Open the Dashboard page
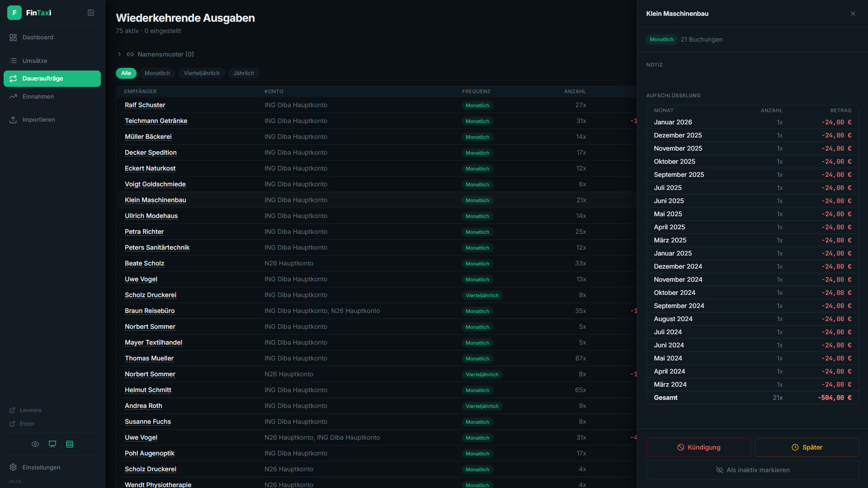This screenshot has width=868, height=488. coord(38,38)
